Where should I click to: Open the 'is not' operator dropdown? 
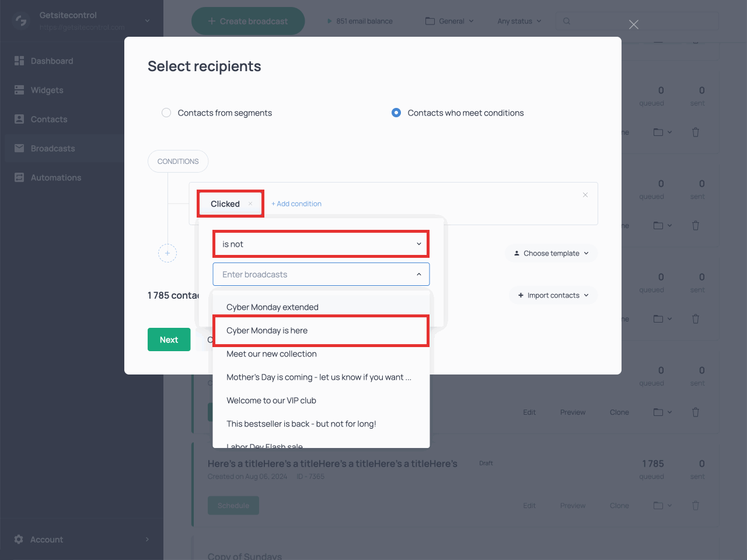click(320, 244)
